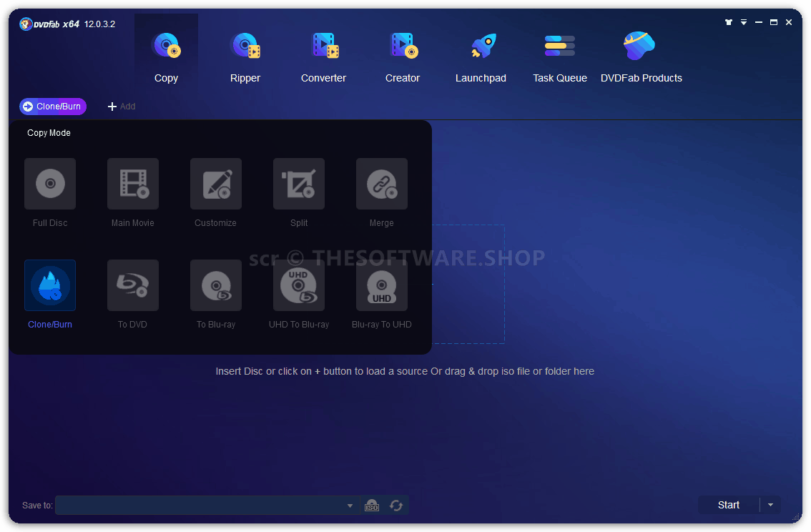Open DVDFab Products page
This screenshot has width=811, height=532.
642,57
